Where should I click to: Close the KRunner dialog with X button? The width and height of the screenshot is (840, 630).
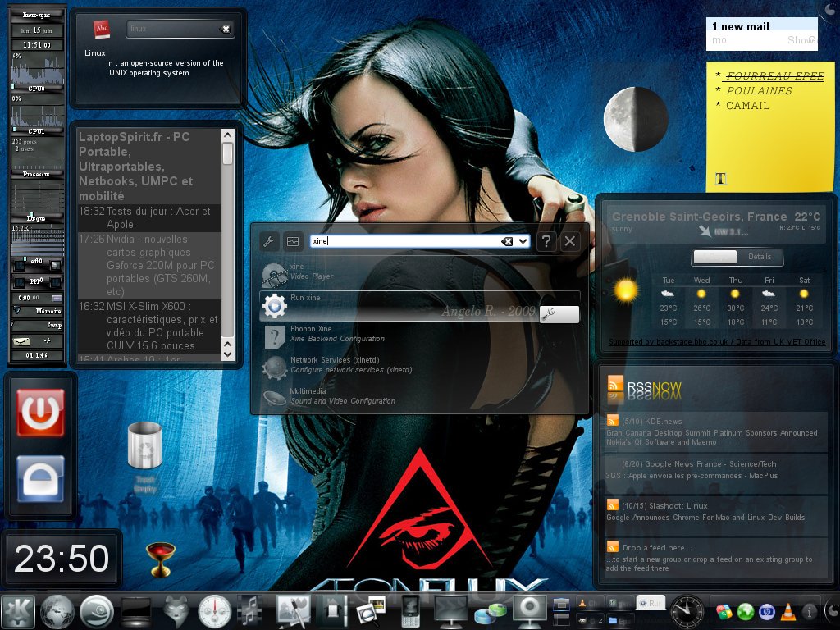[x=570, y=242]
